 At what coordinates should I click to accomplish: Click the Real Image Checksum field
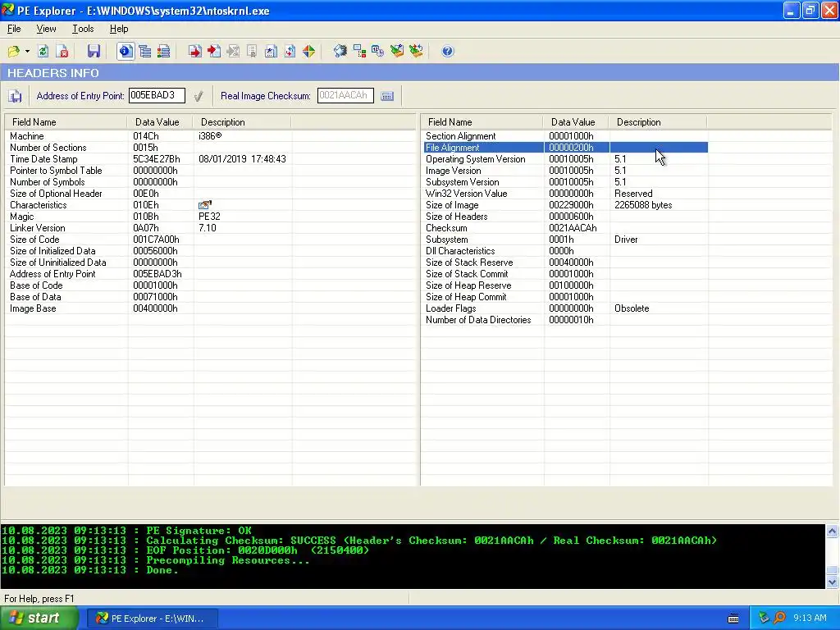coord(345,95)
